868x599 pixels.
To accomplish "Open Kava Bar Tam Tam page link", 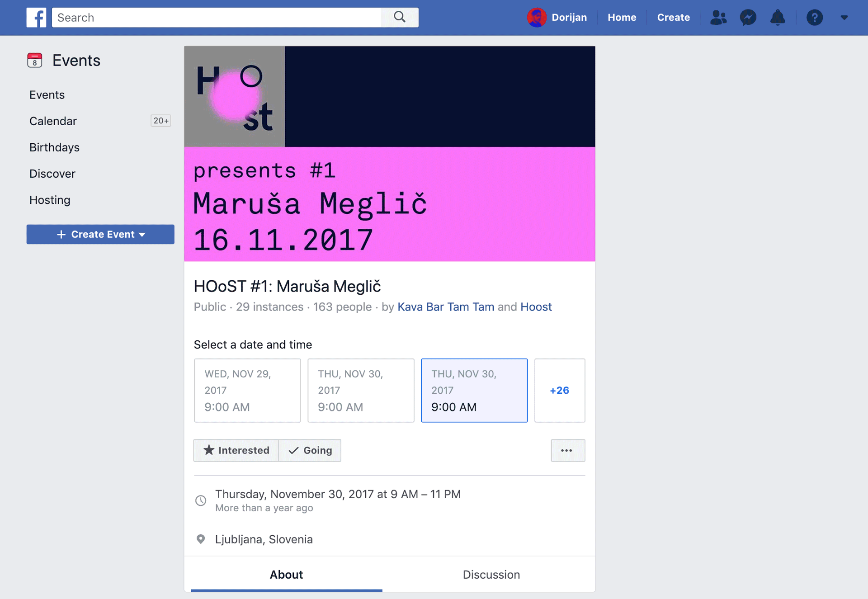I will 445,307.
